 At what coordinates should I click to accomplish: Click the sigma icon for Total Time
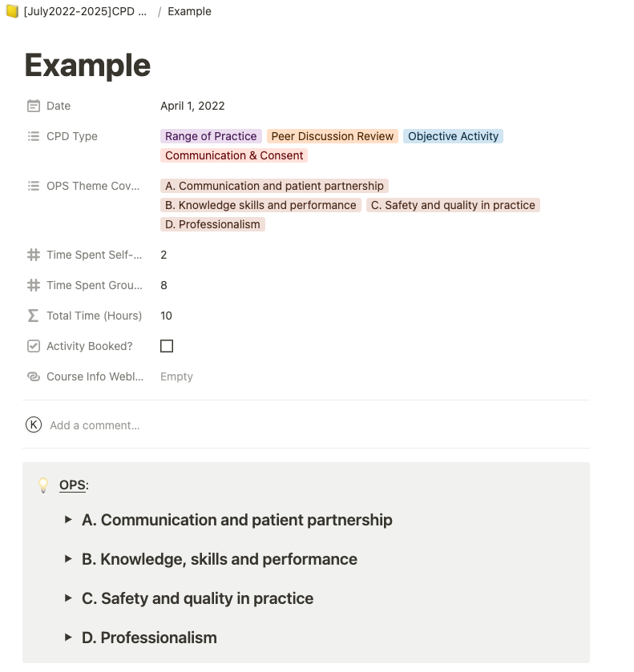click(34, 316)
